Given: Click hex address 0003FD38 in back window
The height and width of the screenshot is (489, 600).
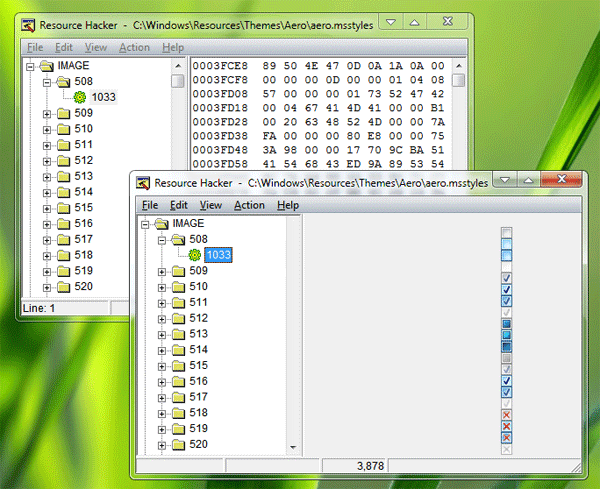Looking at the screenshot, I should (x=220, y=136).
